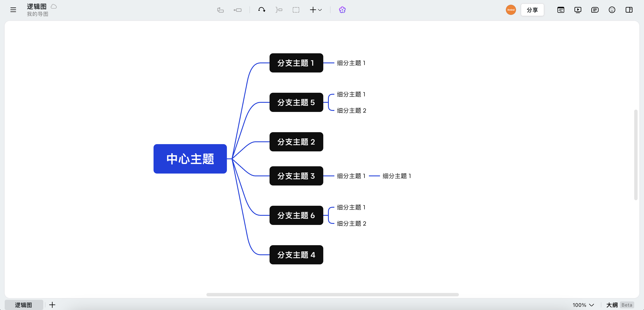Select the 分支主题 4 node

(x=296, y=255)
